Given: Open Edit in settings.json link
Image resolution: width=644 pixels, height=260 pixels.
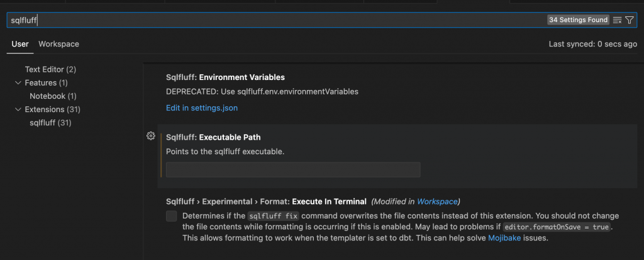Looking at the screenshot, I should (x=201, y=108).
